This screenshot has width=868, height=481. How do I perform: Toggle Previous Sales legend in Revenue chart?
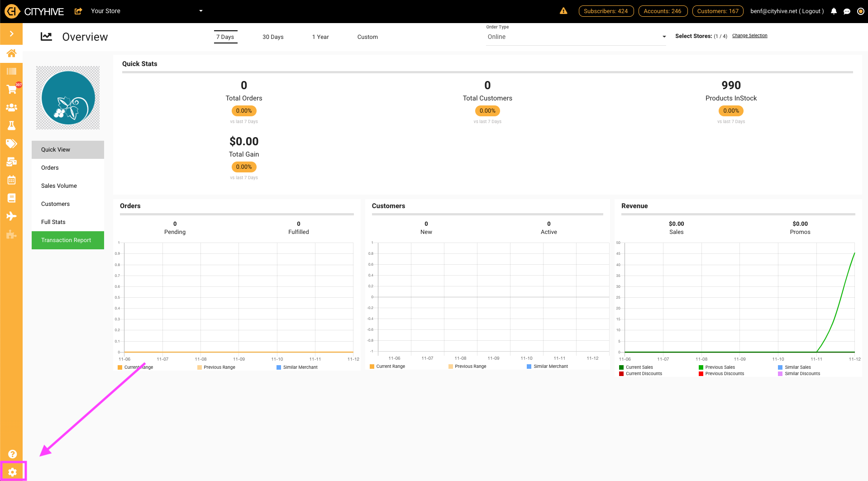click(717, 367)
